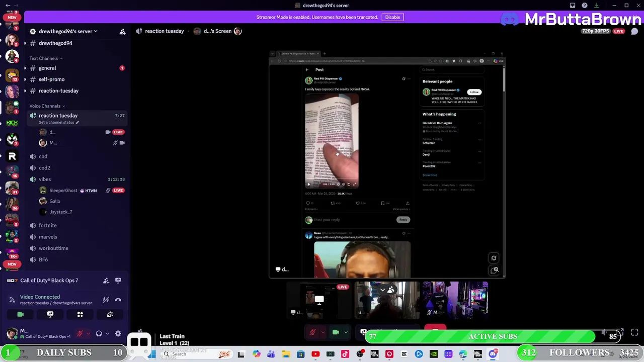Select the M... purple room webcam tile
This screenshot has height=362, width=644.
pos(455,301)
